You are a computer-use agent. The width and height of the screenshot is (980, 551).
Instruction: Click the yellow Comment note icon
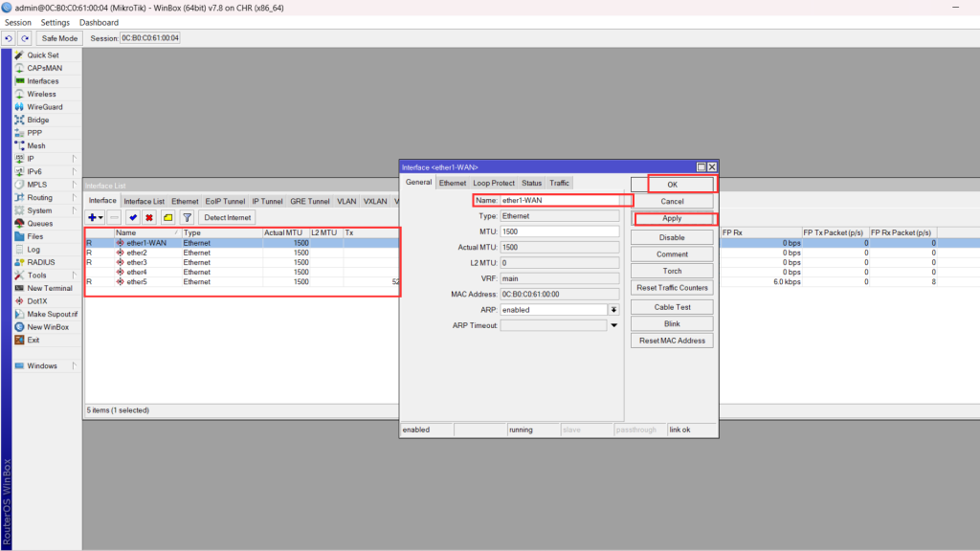click(x=167, y=218)
